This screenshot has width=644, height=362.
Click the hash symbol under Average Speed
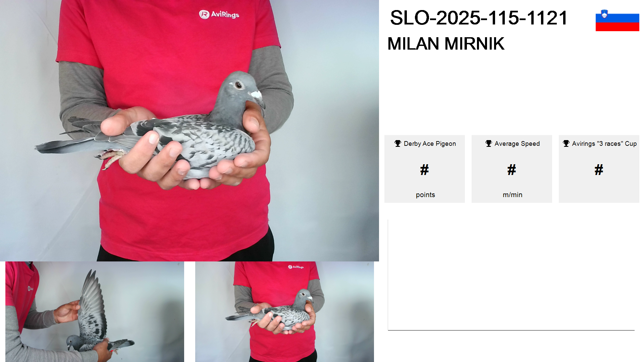pyautogui.click(x=512, y=170)
